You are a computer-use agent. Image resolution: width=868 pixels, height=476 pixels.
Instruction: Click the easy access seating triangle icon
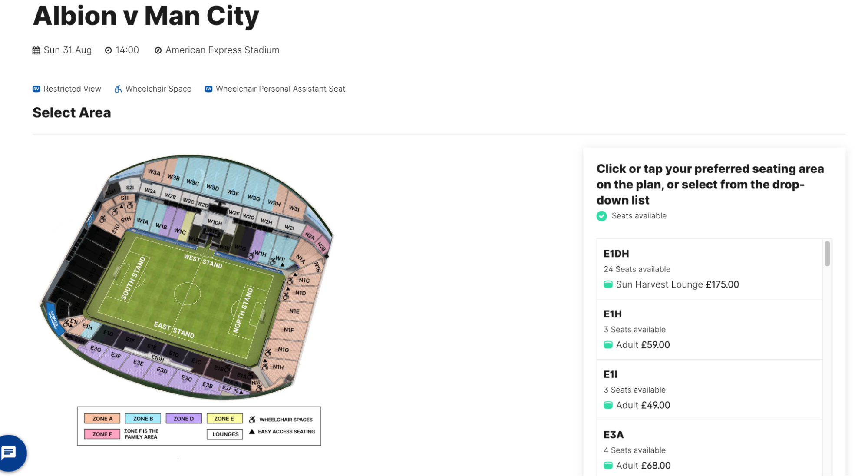coord(251,431)
